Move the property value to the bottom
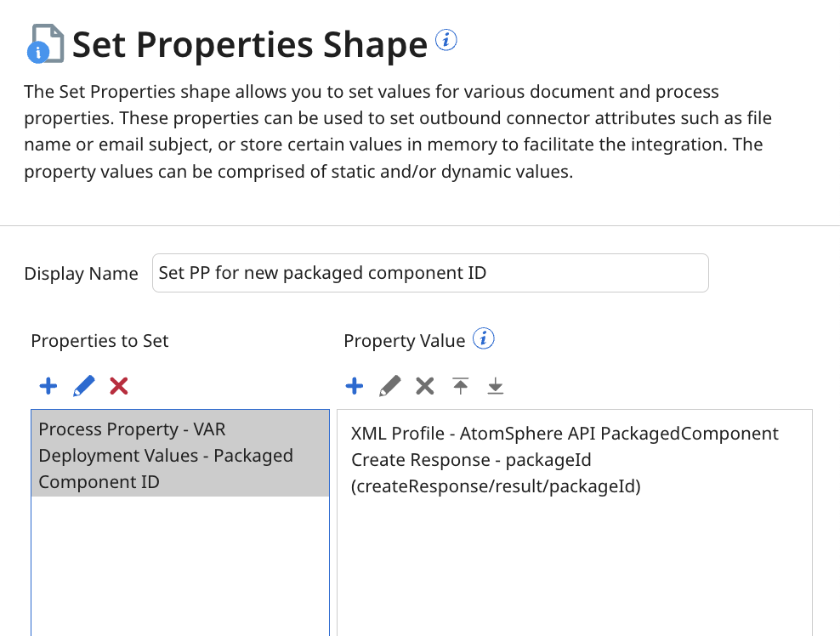This screenshot has height=636, width=840. pos(495,386)
